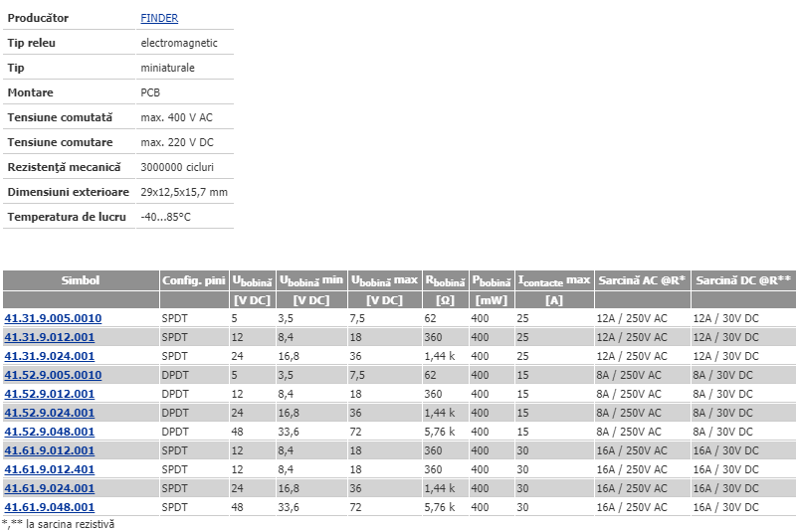
Task: Click the 'Montare' label
Action: (31, 92)
